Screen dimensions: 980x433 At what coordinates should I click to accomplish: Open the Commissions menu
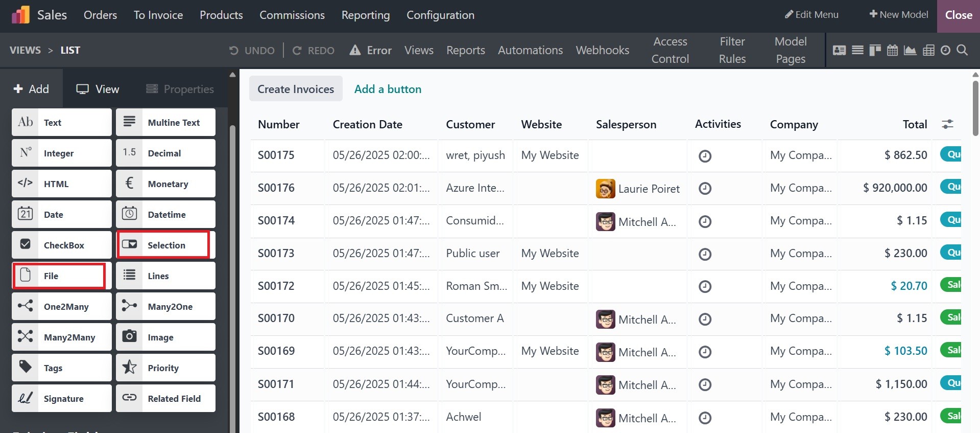point(292,15)
